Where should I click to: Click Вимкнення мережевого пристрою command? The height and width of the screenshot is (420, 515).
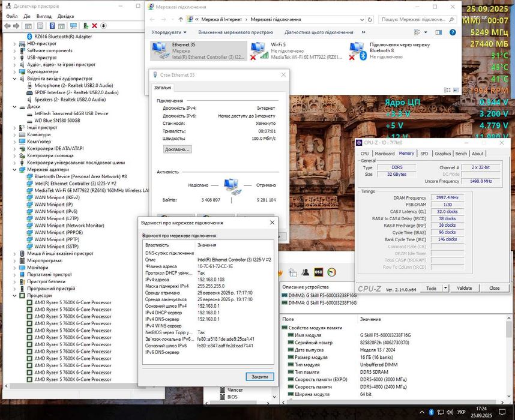coord(235,32)
